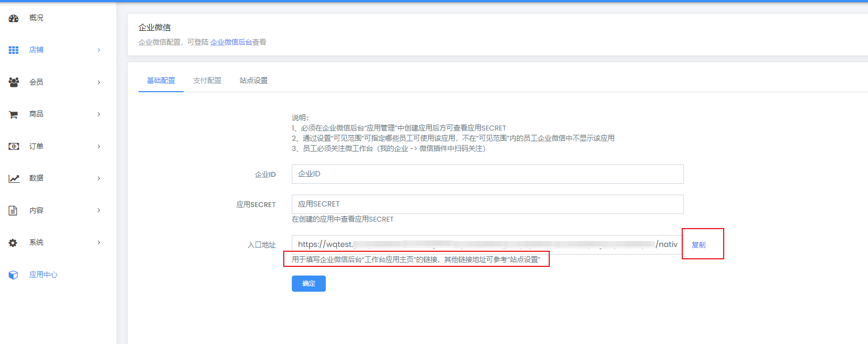
Task: Switch to the 站点设置 tab
Action: point(254,80)
